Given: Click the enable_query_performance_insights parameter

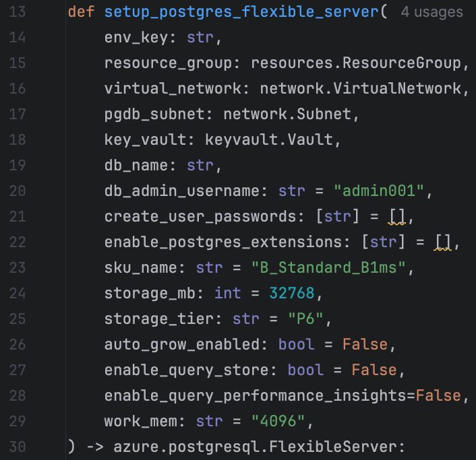Looking at the screenshot, I should point(255,396).
